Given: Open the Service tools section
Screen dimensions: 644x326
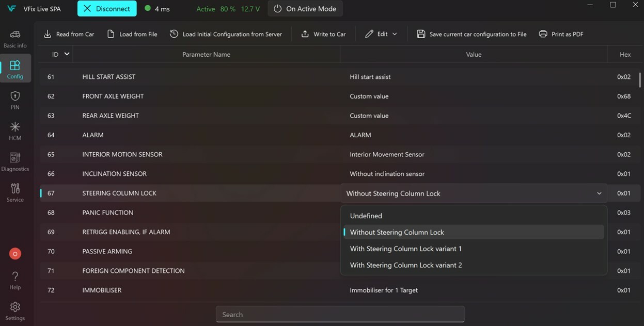Looking at the screenshot, I should (15, 193).
